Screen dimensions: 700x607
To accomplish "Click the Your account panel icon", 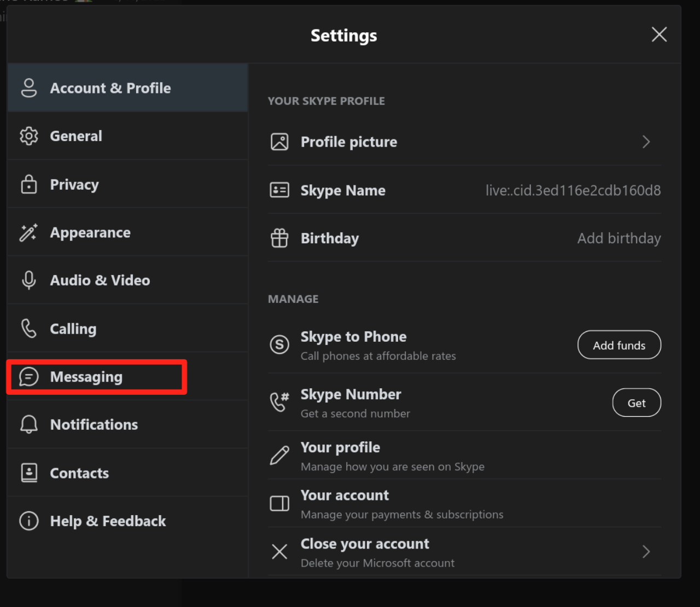I will (279, 503).
